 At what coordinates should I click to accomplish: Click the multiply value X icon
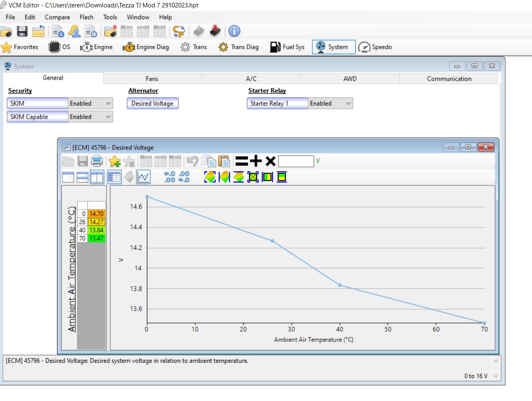click(271, 161)
